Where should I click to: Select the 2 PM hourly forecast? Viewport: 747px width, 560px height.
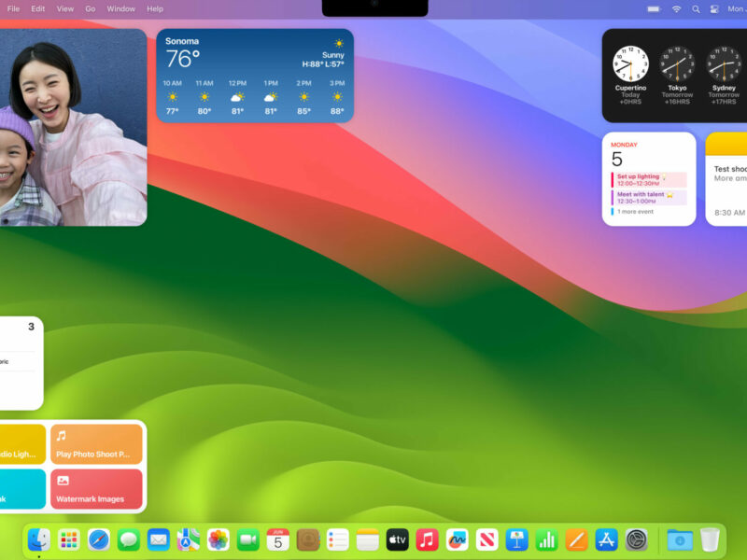click(x=304, y=97)
